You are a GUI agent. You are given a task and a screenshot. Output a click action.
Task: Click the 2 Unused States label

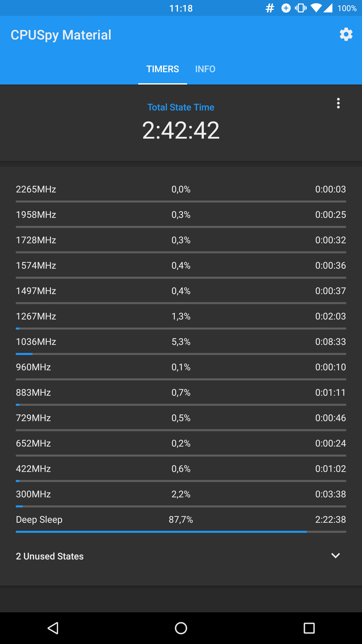pyautogui.click(x=50, y=556)
